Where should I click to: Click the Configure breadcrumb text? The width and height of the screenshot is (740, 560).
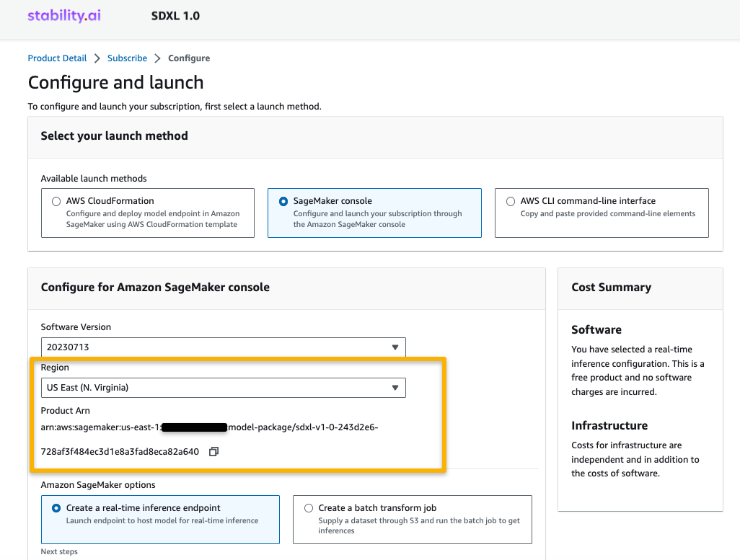click(189, 58)
